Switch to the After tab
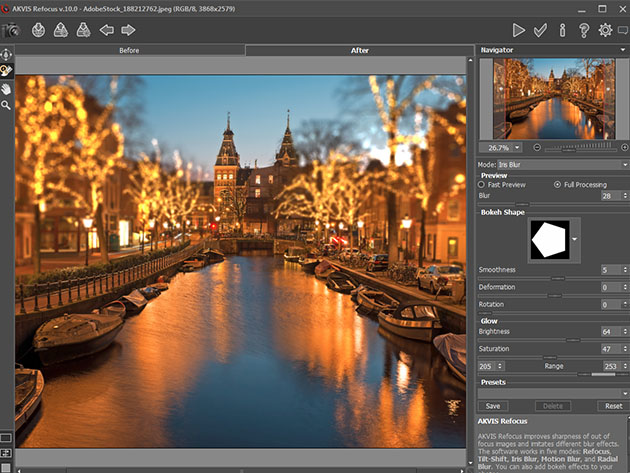This screenshot has height=473, width=630. pyautogui.click(x=357, y=49)
